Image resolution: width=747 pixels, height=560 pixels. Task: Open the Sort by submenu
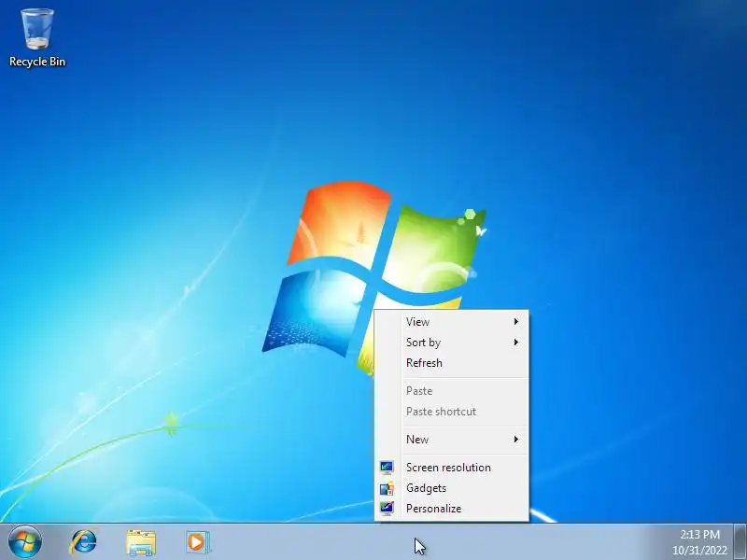coord(452,343)
